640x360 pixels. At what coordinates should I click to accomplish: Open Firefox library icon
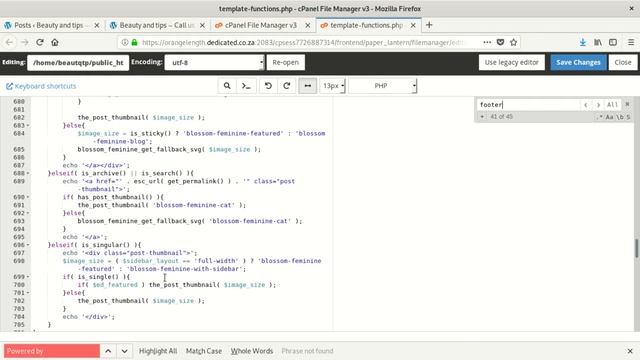pos(598,42)
